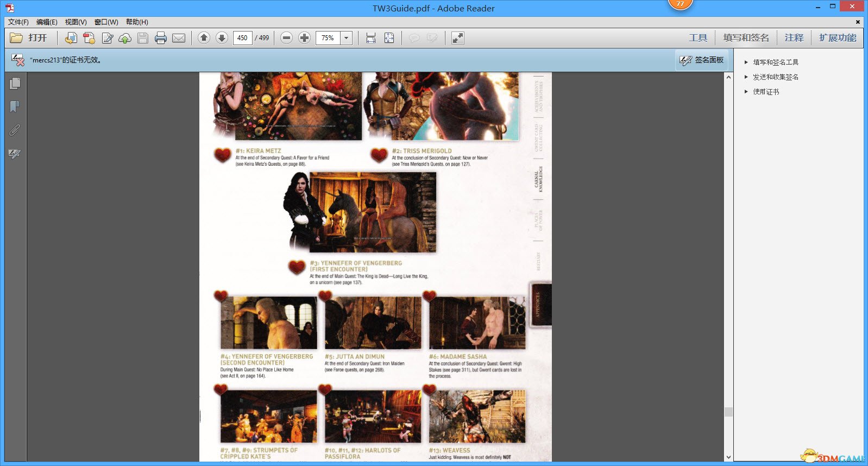Click the '#1: KEIRA METZ' heading text
The height and width of the screenshot is (466, 868).
pos(259,151)
